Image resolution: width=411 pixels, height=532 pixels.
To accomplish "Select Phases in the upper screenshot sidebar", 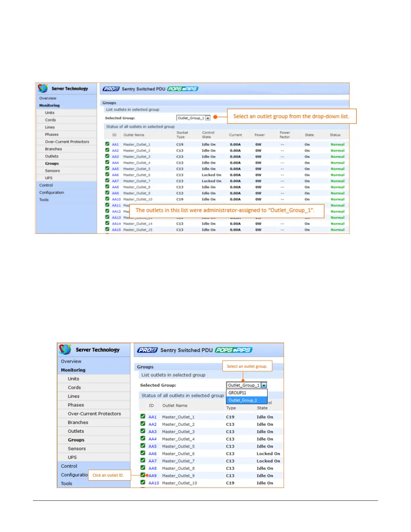I will coord(52,134).
